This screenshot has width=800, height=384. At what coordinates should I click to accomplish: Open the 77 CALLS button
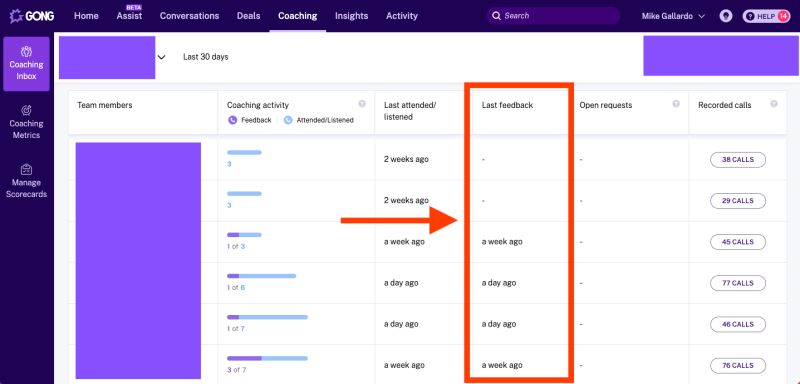point(738,283)
